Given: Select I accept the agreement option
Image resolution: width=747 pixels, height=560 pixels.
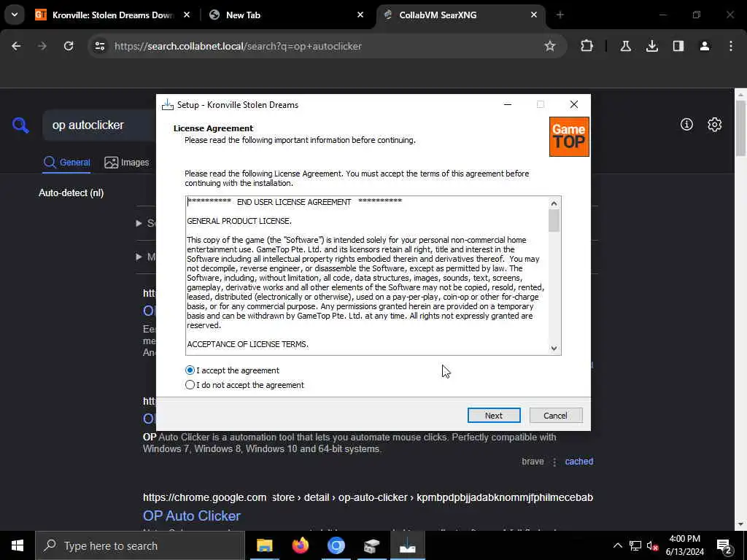Looking at the screenshot, I should click(x=232, y=370).
